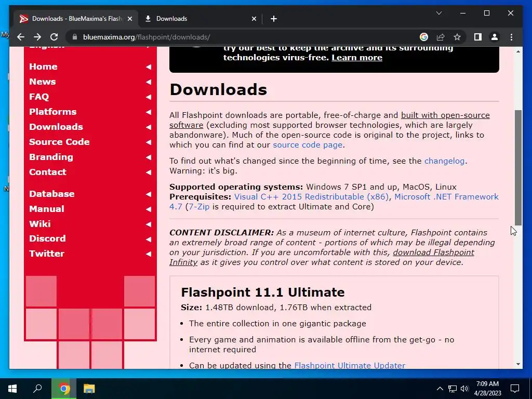The width and height of the screenshot is (532, 399).
Task: Click the scrollbar down arrow
Action: pyautogui.click(x=518, y=364)
